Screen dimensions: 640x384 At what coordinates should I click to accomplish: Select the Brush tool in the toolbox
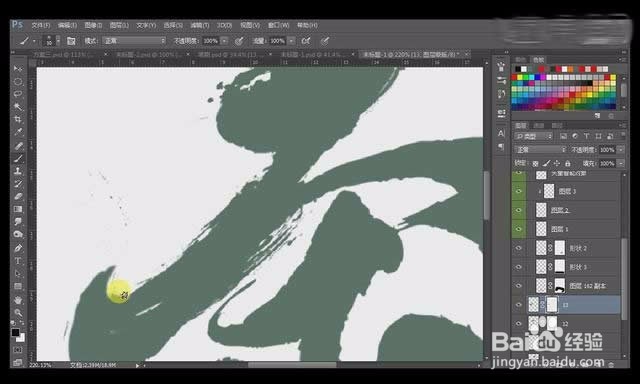[x=18, y=158]
